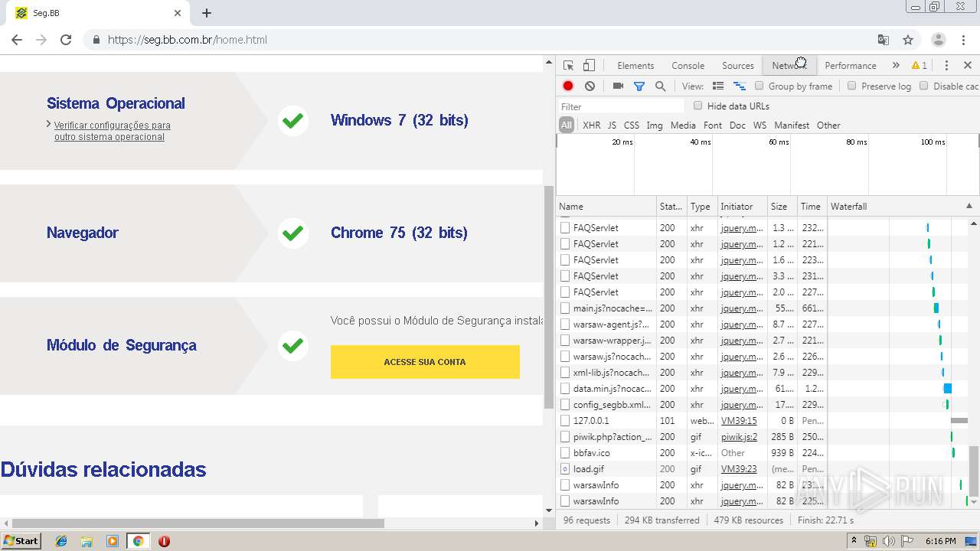Open piwik.js:2 initiator link
This screenshot has height=551, width=980.
pos(740,437)
